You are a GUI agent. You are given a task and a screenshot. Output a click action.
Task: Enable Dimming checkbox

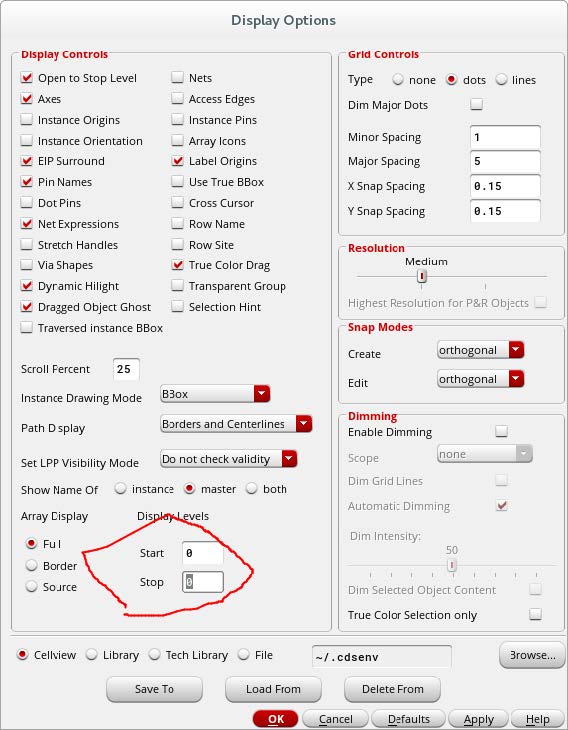pyautogui.click(x=501, y=431)
